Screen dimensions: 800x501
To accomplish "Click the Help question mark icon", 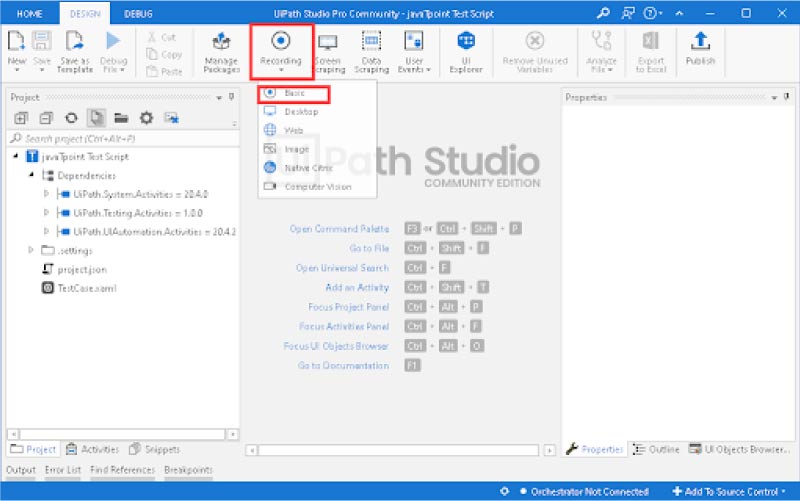I will point(650,13).
